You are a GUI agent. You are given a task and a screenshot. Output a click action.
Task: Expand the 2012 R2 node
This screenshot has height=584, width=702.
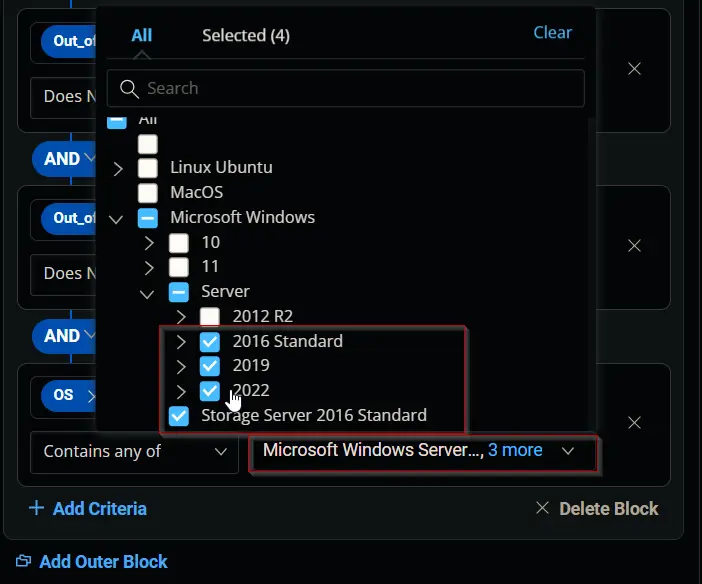180,317
